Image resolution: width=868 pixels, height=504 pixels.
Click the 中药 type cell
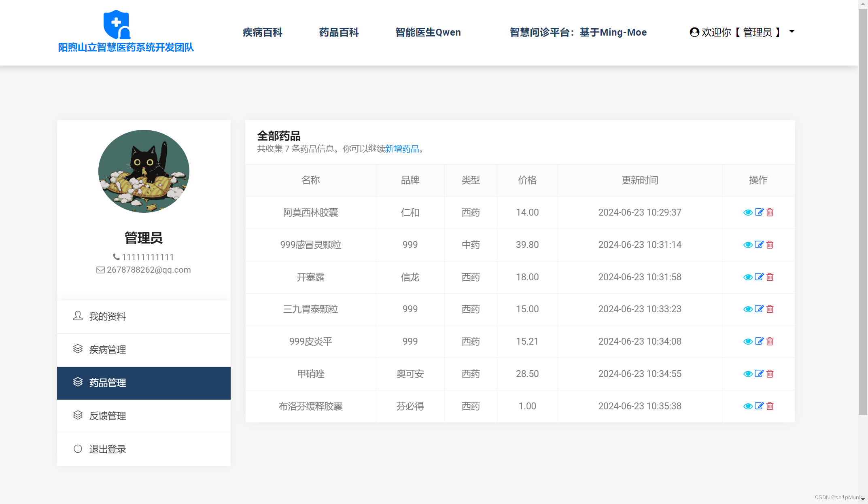coord(471,245)
